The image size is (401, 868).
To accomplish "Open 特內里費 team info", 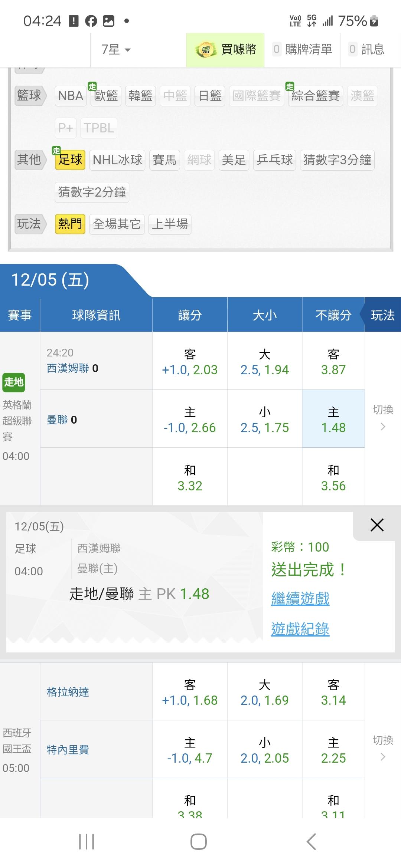I will tap(68, 750).
